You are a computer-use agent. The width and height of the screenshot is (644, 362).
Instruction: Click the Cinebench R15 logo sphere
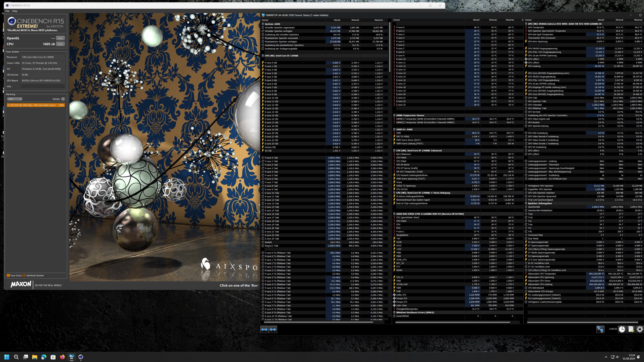(12, 21)
